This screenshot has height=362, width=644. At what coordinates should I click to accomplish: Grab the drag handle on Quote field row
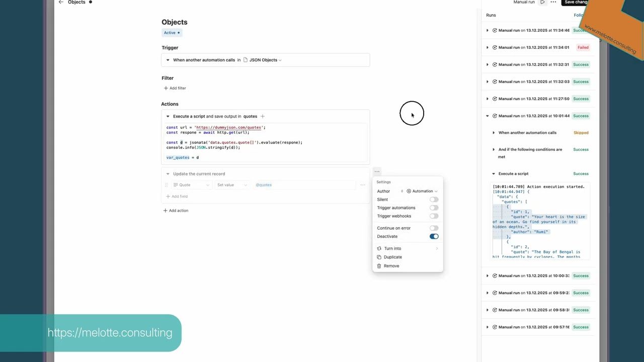166,185
